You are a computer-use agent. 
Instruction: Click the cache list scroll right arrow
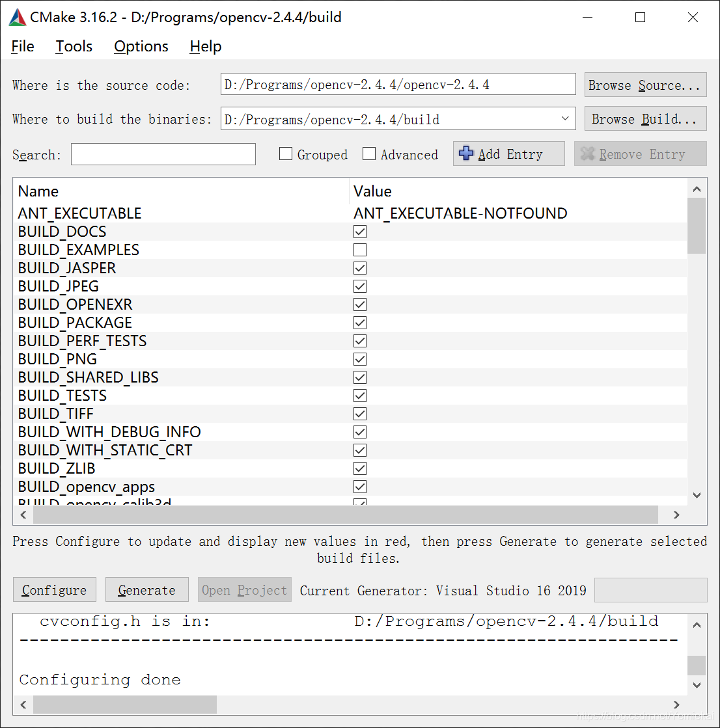click(x=676, y=515)
